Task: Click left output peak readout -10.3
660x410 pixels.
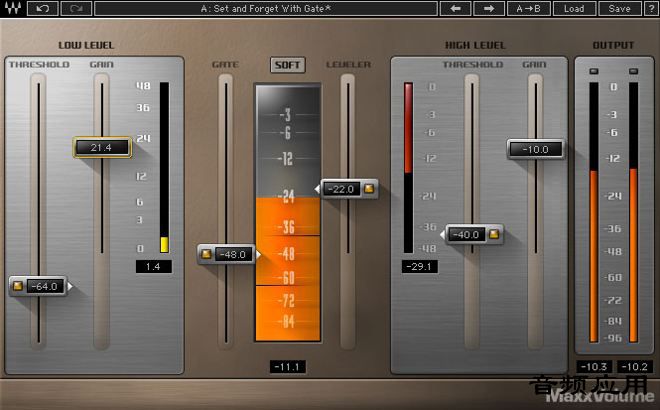Action: 593,367
